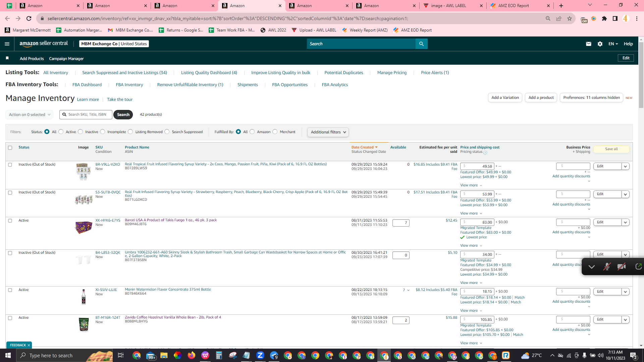Open the notification center icon

(634, 355)
